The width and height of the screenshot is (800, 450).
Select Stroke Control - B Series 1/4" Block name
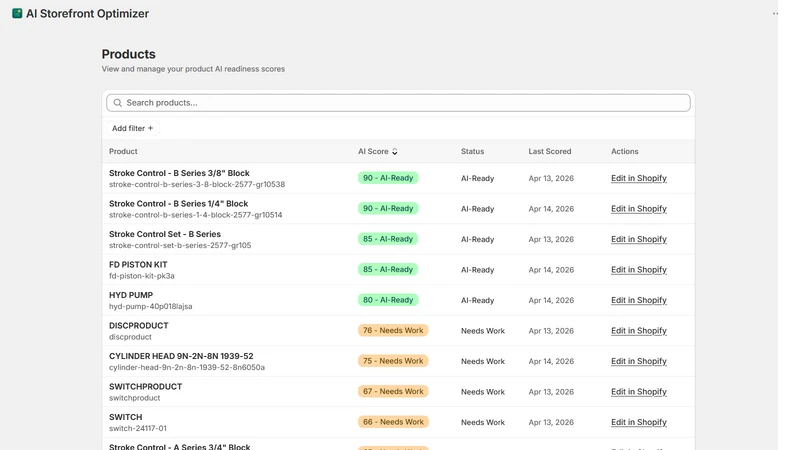[179, 204]
